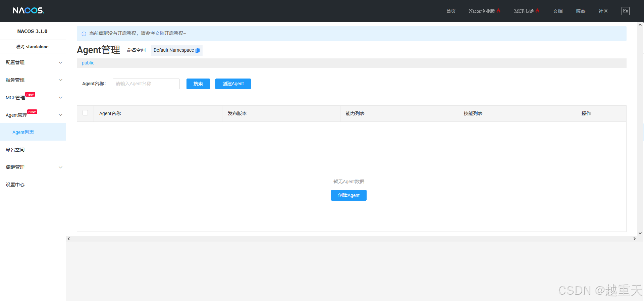Screen dimensions: 644x301
Task: Click 创建Agent button beside search
Action: tap(233, 84)
